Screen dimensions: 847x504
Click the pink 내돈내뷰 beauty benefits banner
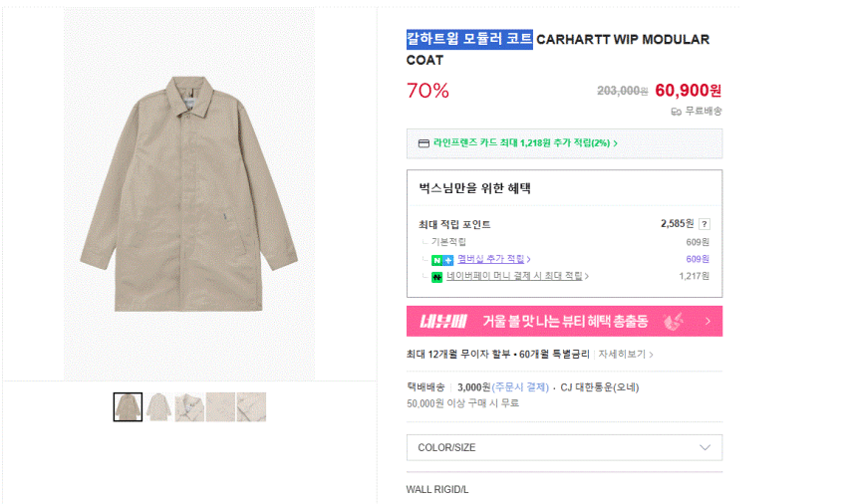(564, 321)
